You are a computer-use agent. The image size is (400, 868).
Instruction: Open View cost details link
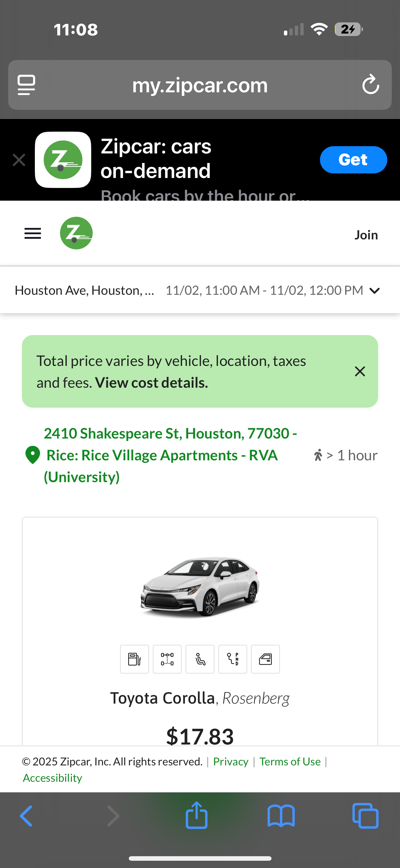pos(152,383)
